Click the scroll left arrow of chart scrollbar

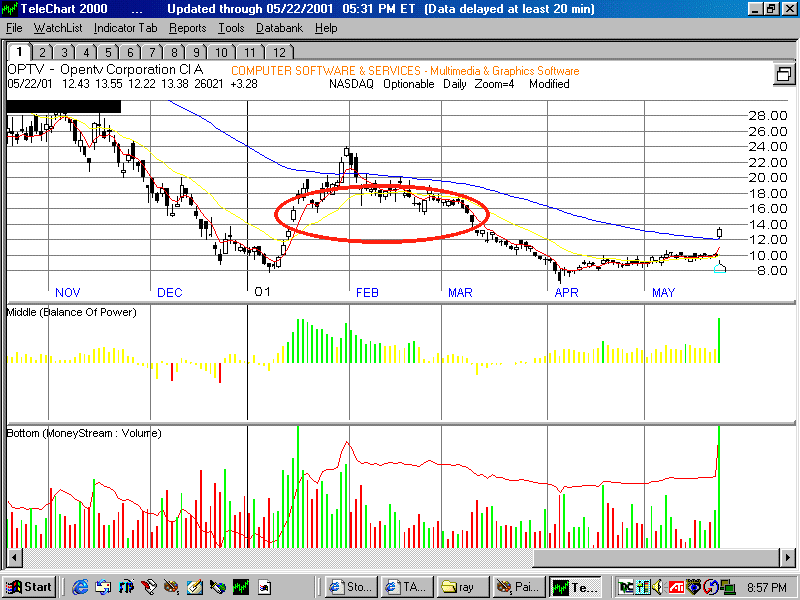tap(14, 557)
